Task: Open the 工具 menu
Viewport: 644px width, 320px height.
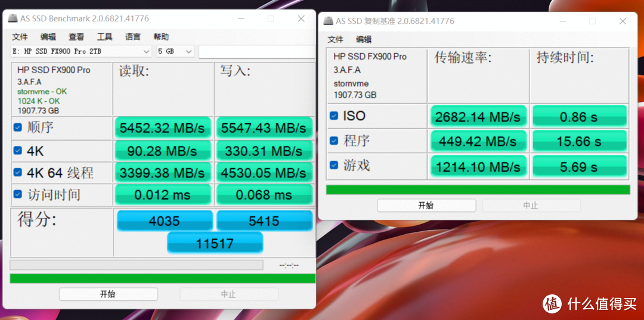Action: point(105,36)
